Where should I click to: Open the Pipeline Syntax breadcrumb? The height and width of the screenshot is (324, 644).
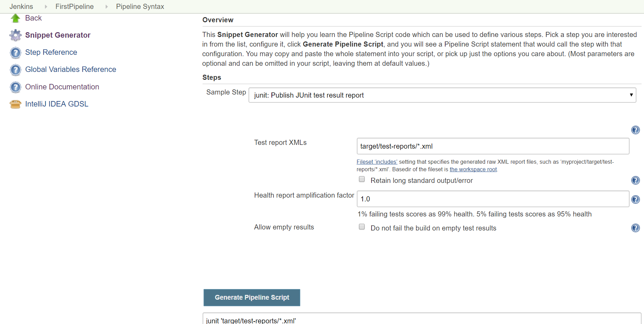[x=140, y=7]
